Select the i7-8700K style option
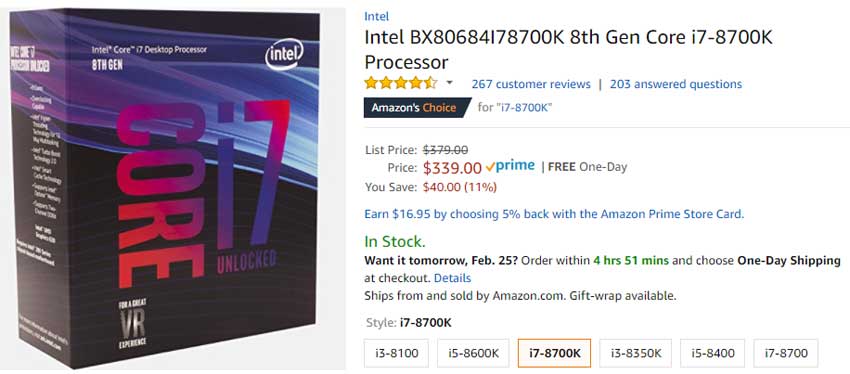This screenshot has height=374, width=850. click(x=555, y=353)
